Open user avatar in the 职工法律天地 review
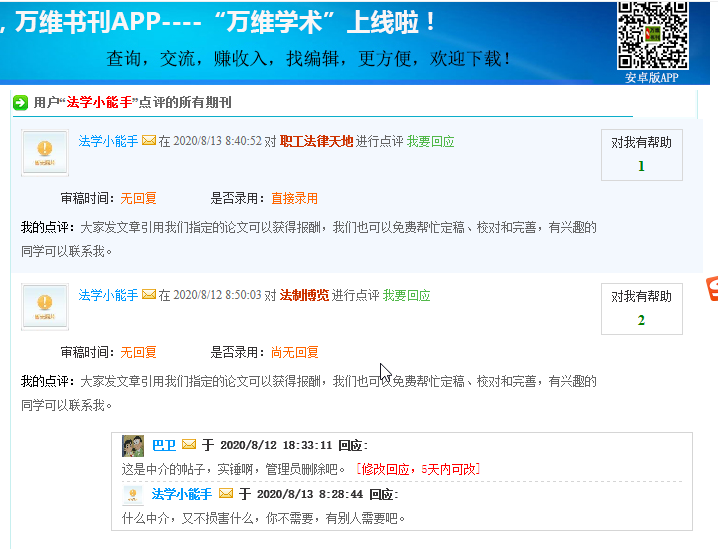This screenshot has height=549, width=718. click(x=45, y=153)
